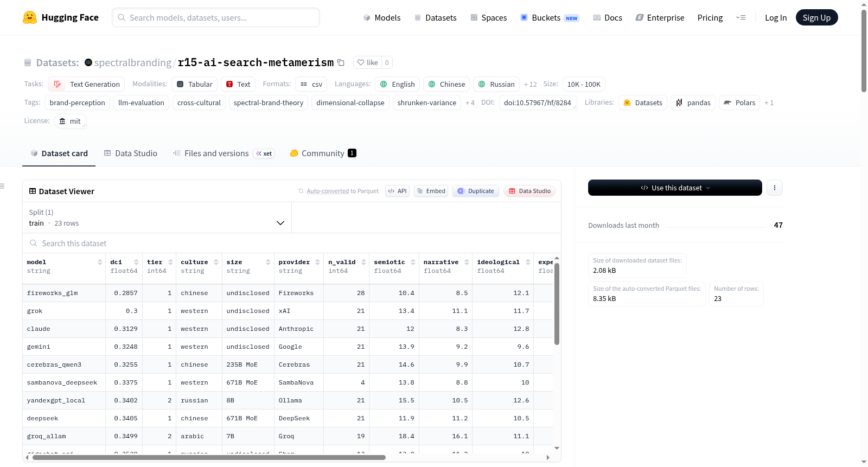Click the Log In link
The width and height of the screenshot is (868, 467).
point(776,17)
